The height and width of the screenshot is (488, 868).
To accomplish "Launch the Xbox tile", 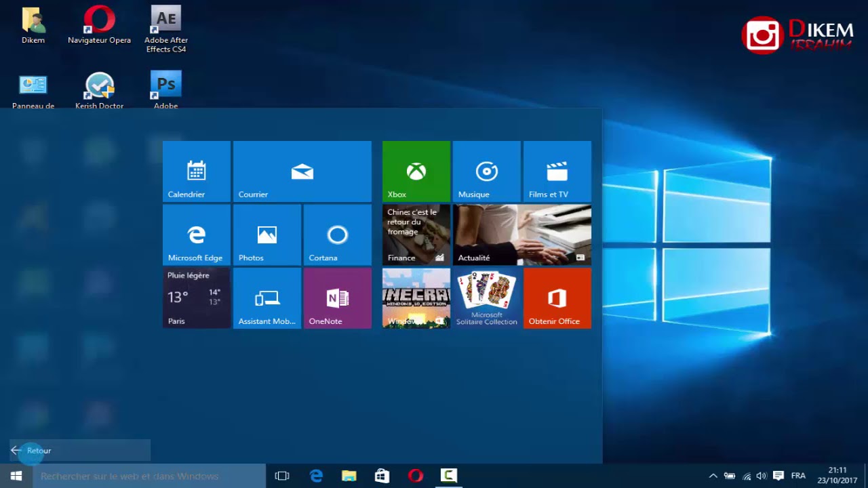I will (x=416, y=171).
